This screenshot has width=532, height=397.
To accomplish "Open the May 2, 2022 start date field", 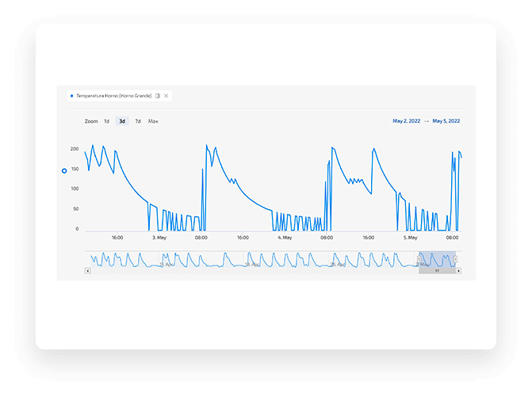I will coord(406,121).
